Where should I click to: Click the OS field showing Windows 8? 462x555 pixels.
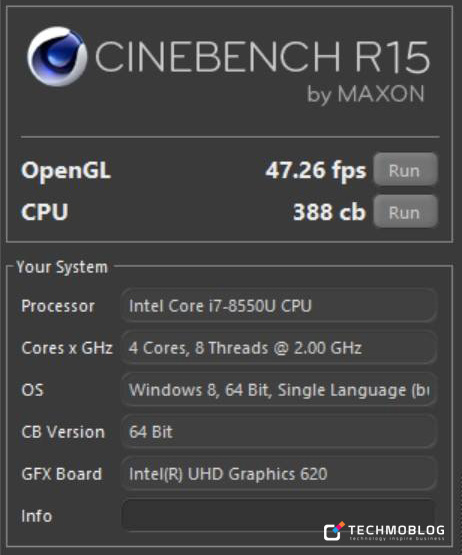tap(279, 390)
